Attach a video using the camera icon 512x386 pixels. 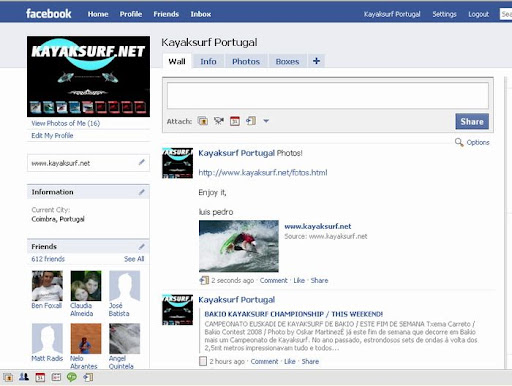pos(219,121)
